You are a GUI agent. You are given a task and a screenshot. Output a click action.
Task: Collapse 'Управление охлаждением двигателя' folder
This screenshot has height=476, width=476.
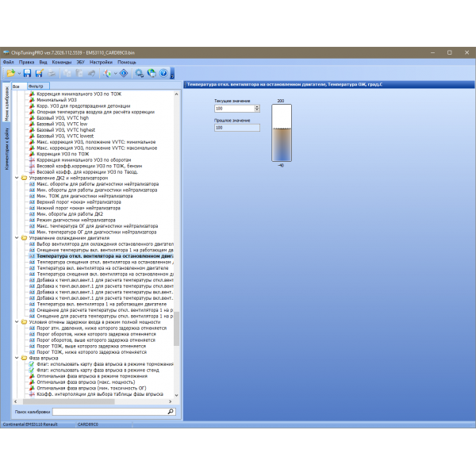[17, 237]
